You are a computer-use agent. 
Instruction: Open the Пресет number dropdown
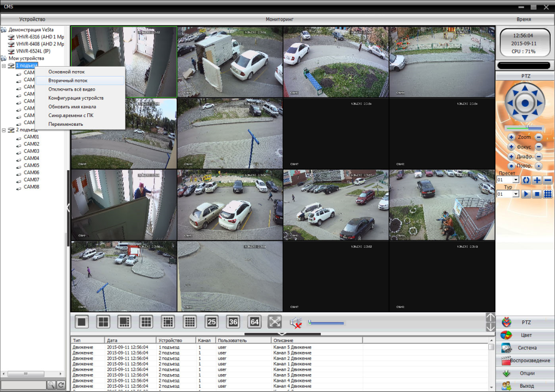[x=515, y=179]
